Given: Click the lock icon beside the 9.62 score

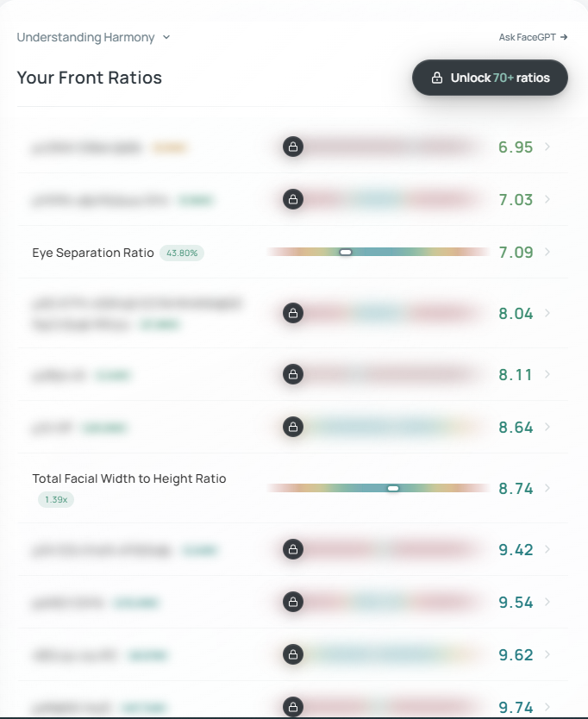Looking at the screenshot, I should pyautogui.click(x=293, y=654).
